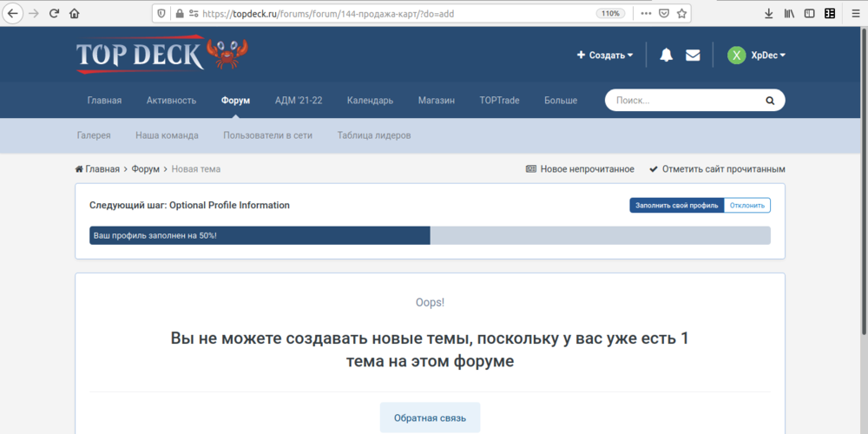
Task: Bookmark this page with the star icon
Action: pos(681,13)
